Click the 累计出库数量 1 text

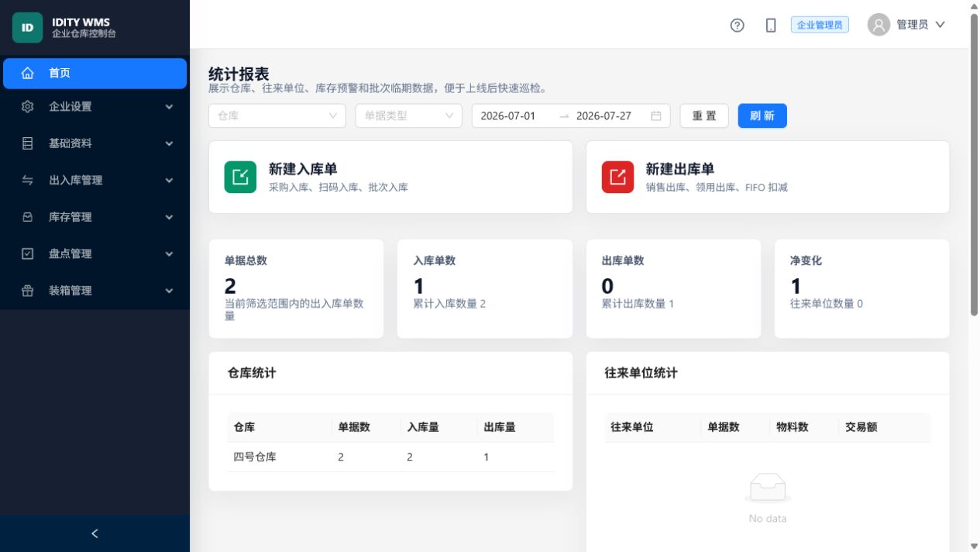click(x=638, y=304)
